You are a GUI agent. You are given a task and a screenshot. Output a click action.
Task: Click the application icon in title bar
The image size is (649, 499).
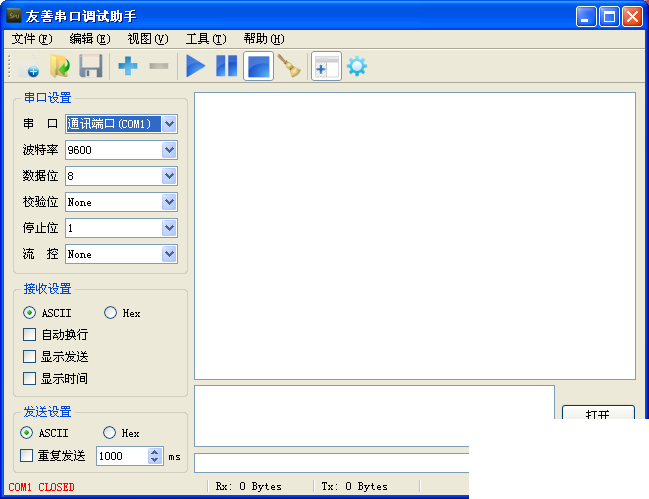[x=14, y=16]
